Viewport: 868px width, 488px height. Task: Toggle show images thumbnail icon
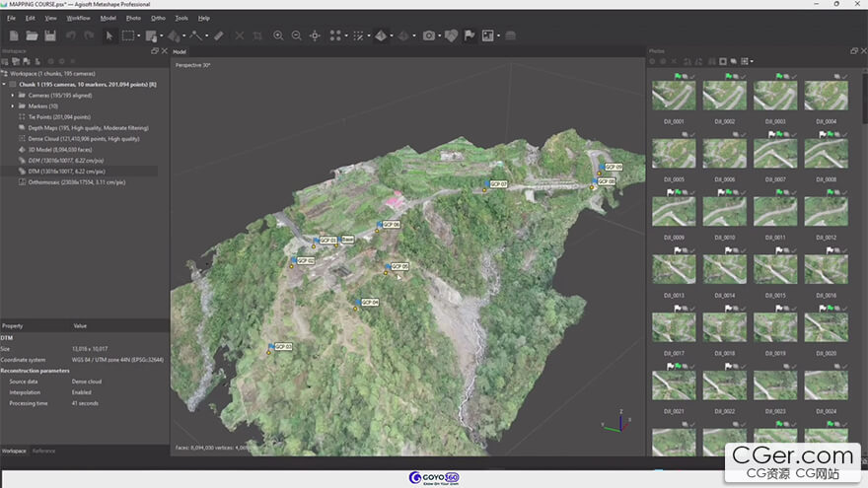pos(487,35)
